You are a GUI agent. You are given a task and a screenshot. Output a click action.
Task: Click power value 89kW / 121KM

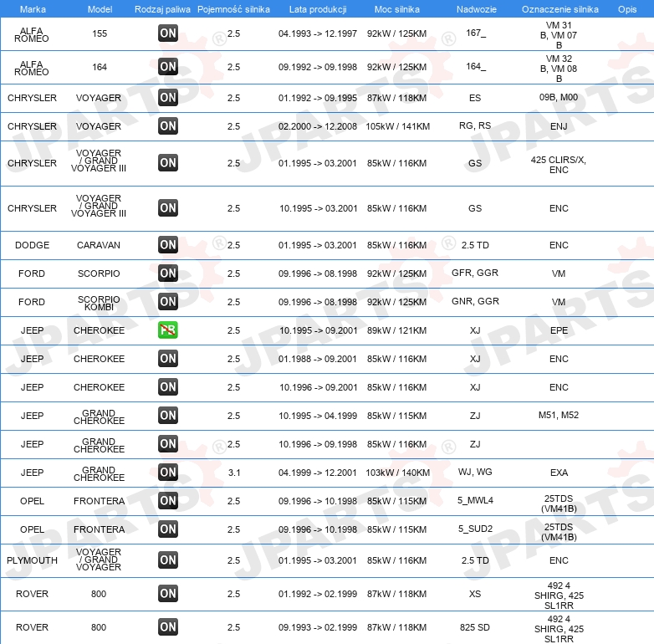click(396, 330)
